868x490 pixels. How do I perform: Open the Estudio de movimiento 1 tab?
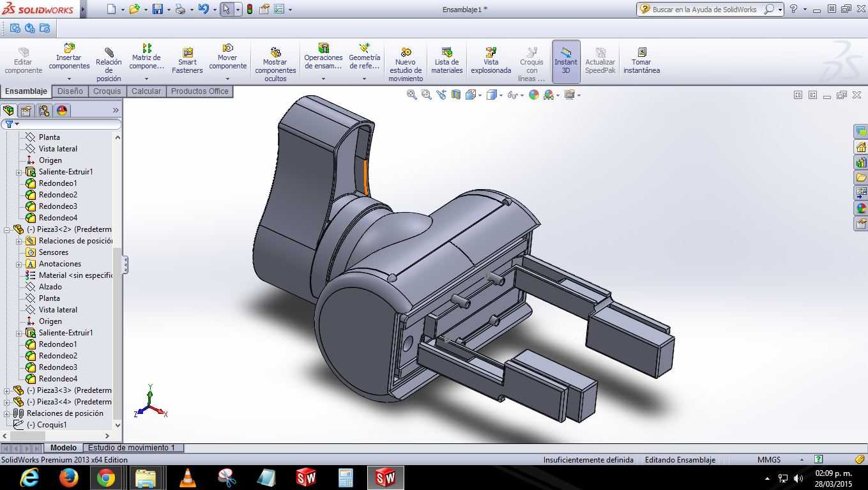[132, 448]
